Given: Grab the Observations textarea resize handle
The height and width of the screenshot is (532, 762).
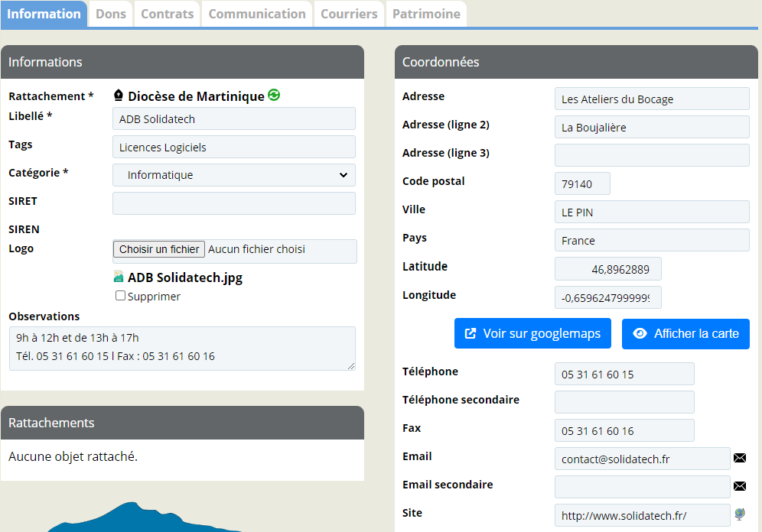Looking at the screenshot, I should click(351, 366).
